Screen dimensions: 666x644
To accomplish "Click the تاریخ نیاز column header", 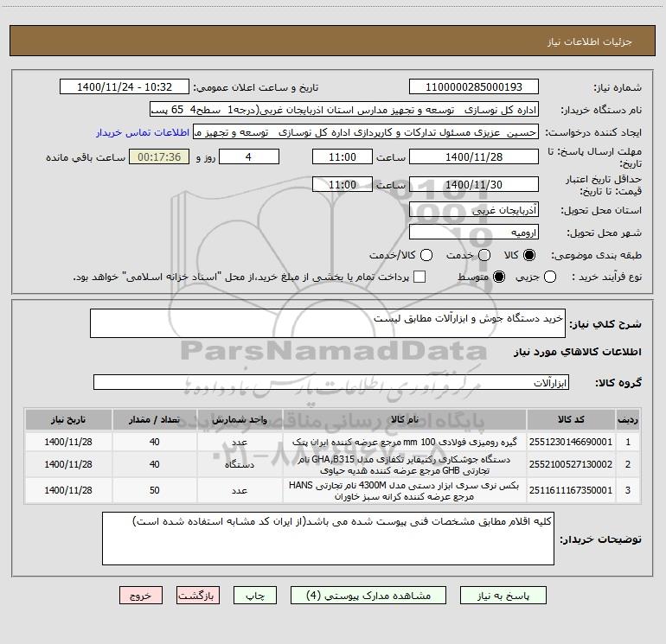I will coord(68,419).
